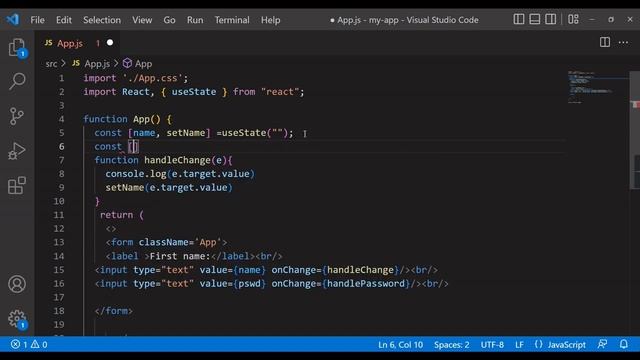
Task: Click 'setName' on line 5
Action: (186, 133)
